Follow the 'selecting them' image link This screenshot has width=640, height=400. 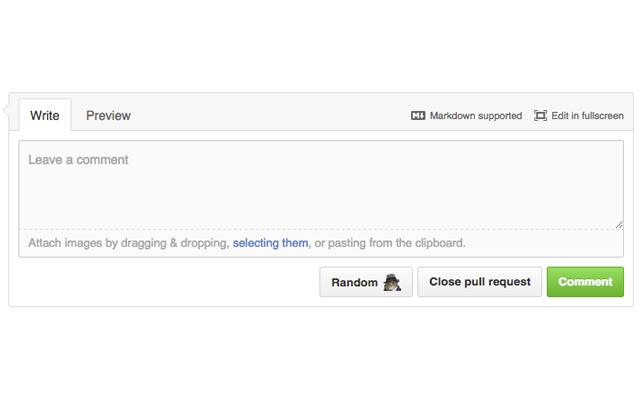click(x=270, y=243)
